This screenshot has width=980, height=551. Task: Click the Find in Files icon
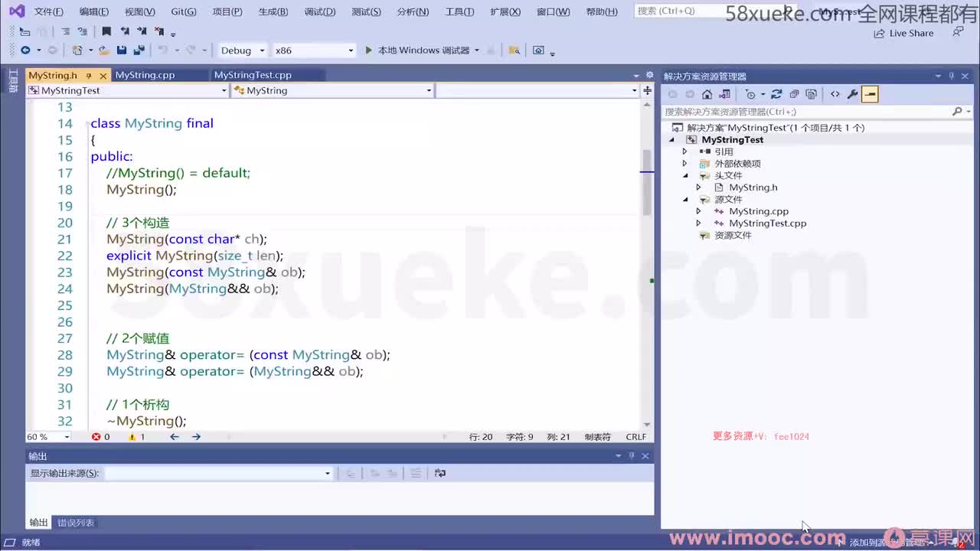point(514,50)
